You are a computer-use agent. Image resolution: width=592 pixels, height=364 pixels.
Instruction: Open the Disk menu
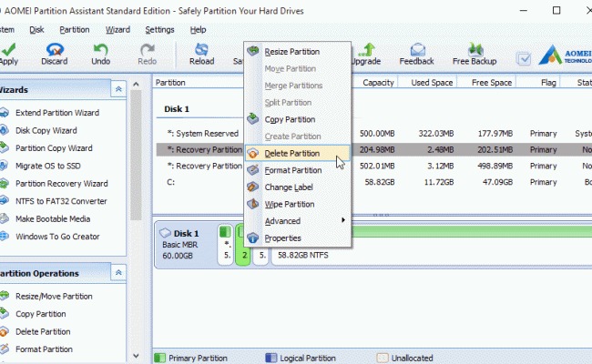(x=36, y=29)
